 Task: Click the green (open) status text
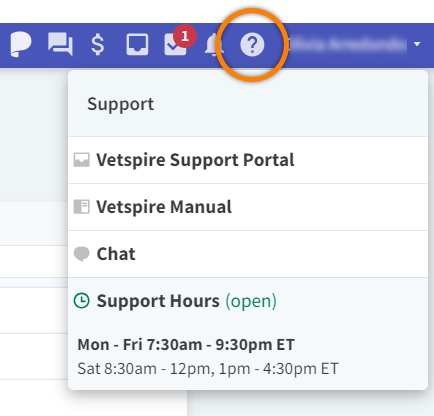point(251,301)
